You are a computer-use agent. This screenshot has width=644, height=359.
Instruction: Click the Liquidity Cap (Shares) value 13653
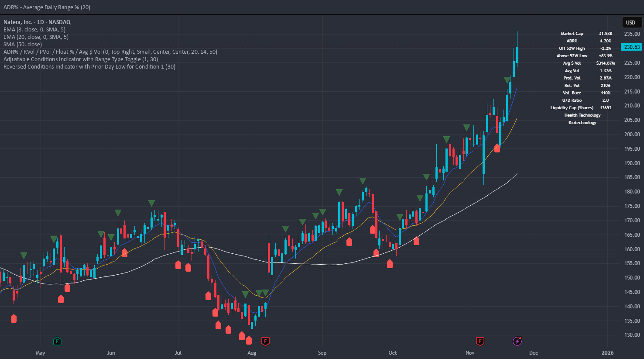point(605,108)
